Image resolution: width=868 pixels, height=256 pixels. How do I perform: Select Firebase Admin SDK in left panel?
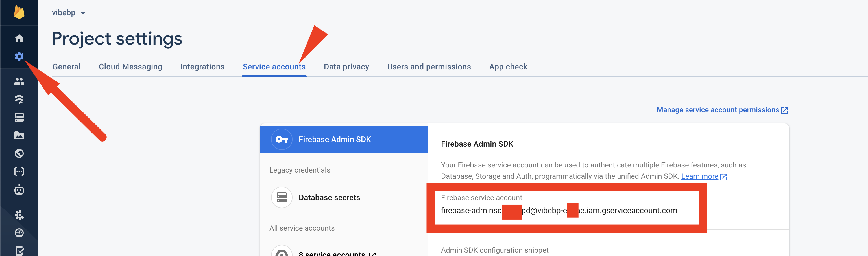[x=344, y=139]
